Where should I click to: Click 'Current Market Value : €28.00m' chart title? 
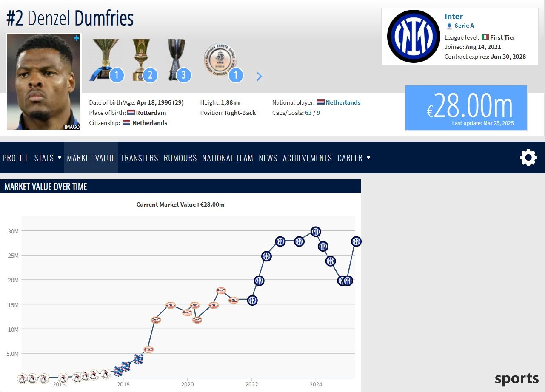coord(180,205)
